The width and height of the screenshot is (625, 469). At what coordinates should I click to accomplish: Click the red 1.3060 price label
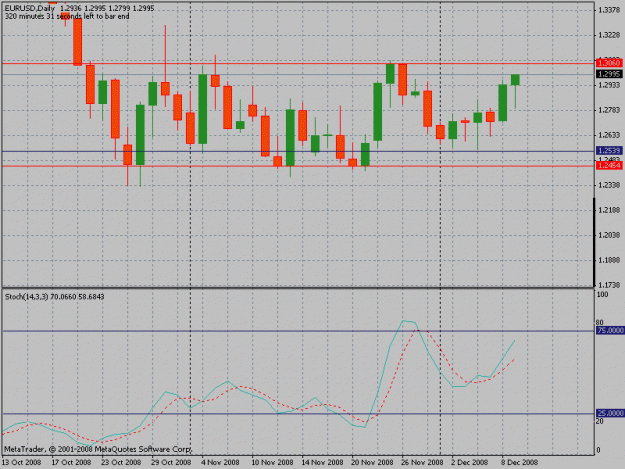tap(609, 63)
